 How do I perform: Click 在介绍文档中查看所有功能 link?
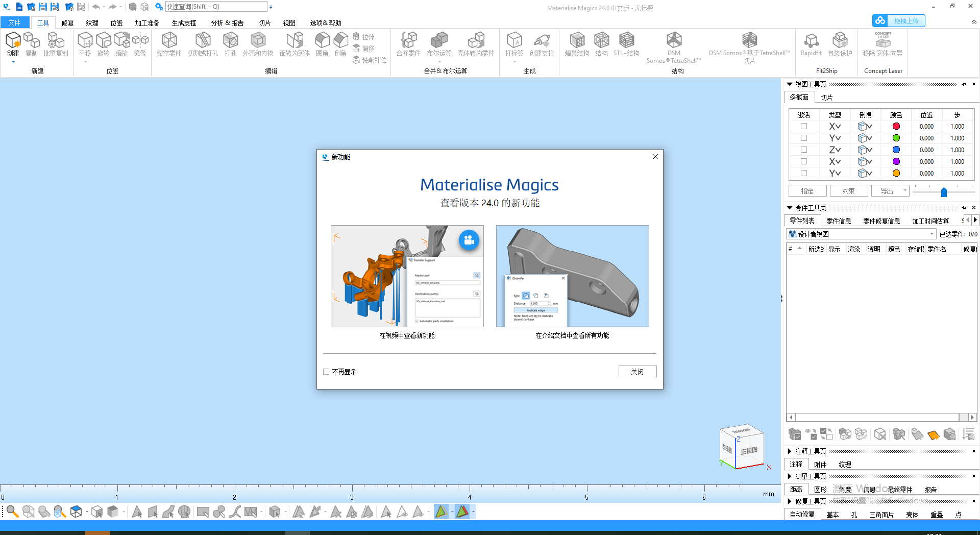pos(572,335)
